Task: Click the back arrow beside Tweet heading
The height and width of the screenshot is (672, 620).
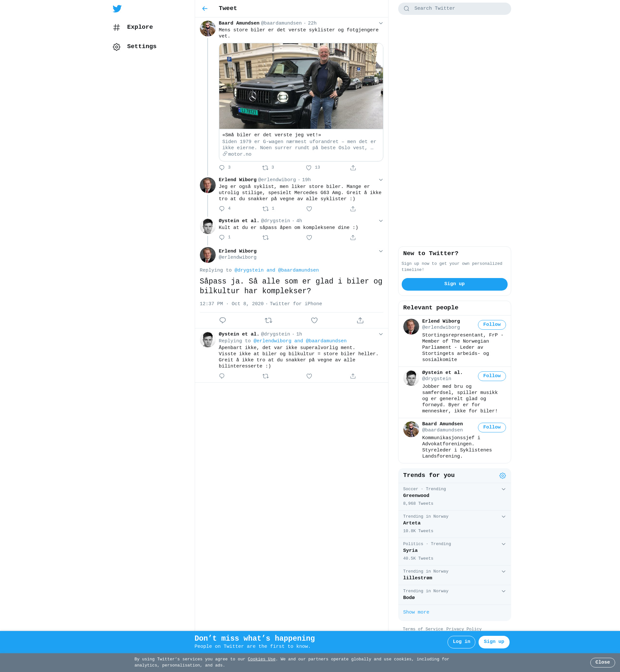Action: coord(205,9)
